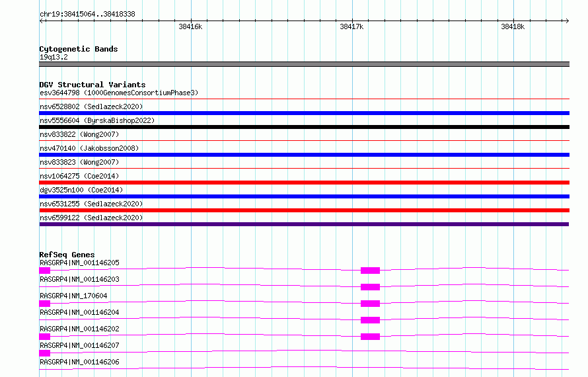Click the RASGRP4|NM_170604 transcript label
588x377 pixels.
[73, 296]
